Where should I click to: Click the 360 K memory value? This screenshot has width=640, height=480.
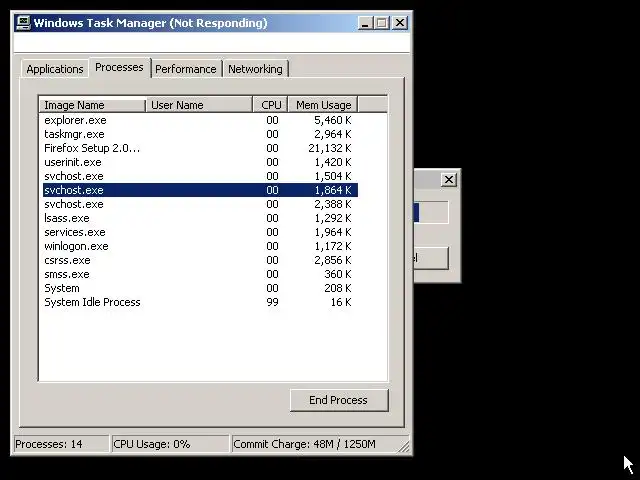(338, 274)
